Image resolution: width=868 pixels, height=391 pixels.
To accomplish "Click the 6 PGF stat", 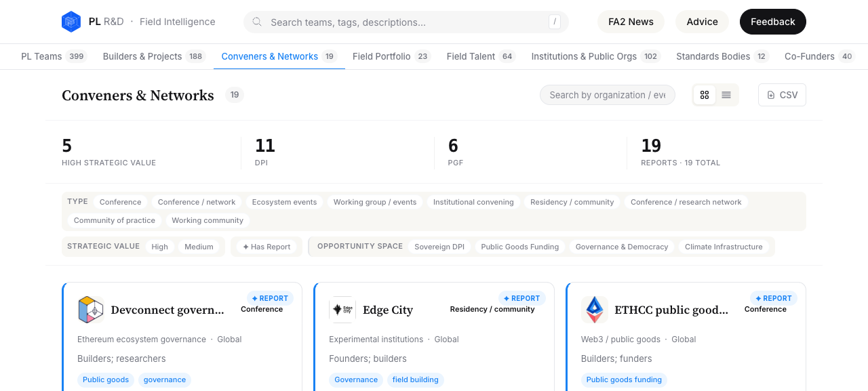I will tap(456, 152).
